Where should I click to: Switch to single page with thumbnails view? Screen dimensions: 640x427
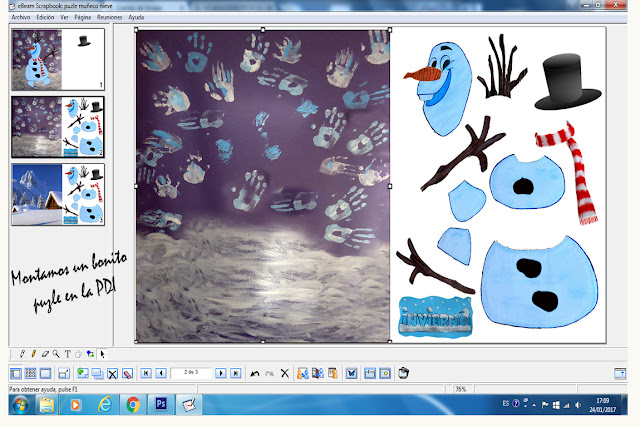tap(16, 373)
